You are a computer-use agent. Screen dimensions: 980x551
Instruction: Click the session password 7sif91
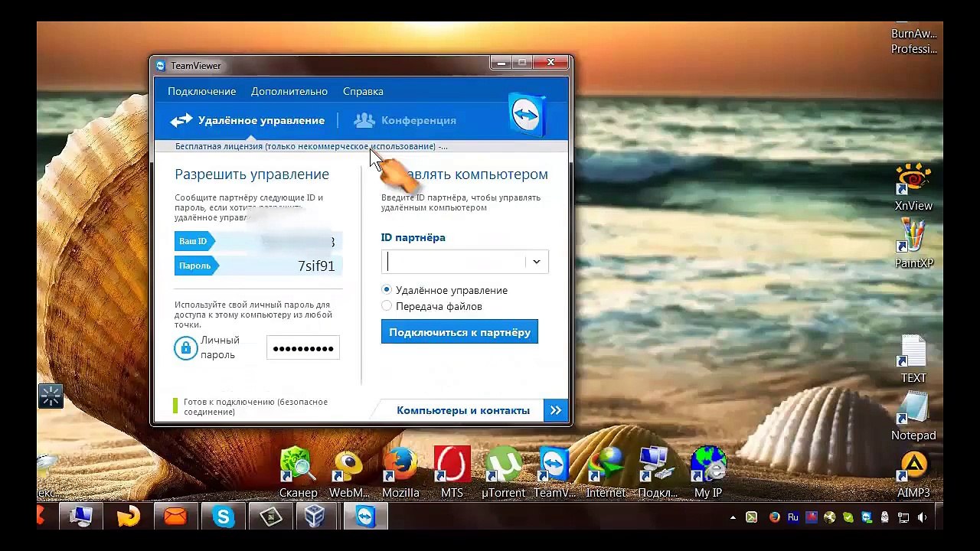click(316, 266)
